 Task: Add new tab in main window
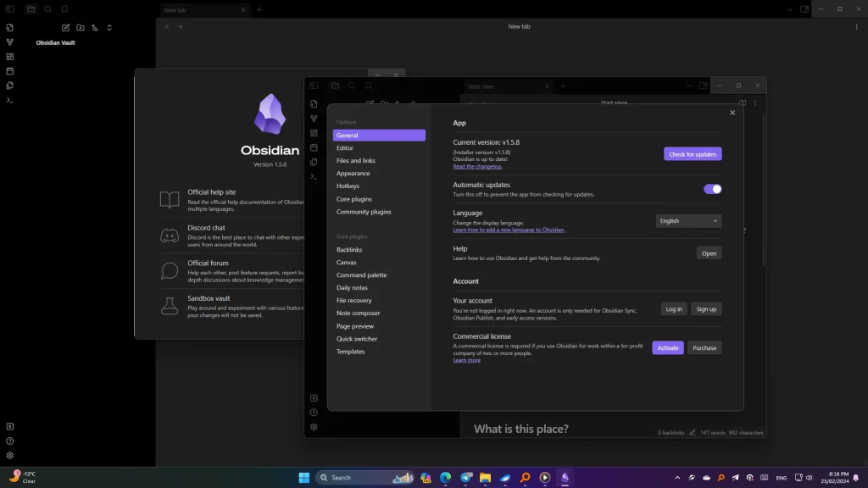click(x=259, y=9)
